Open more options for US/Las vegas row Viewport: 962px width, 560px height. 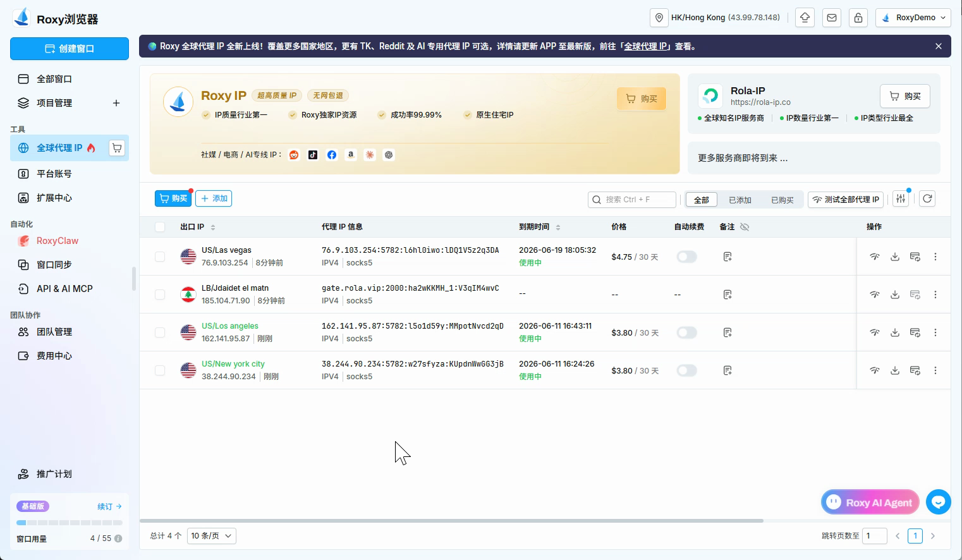(x=935, y=257)
